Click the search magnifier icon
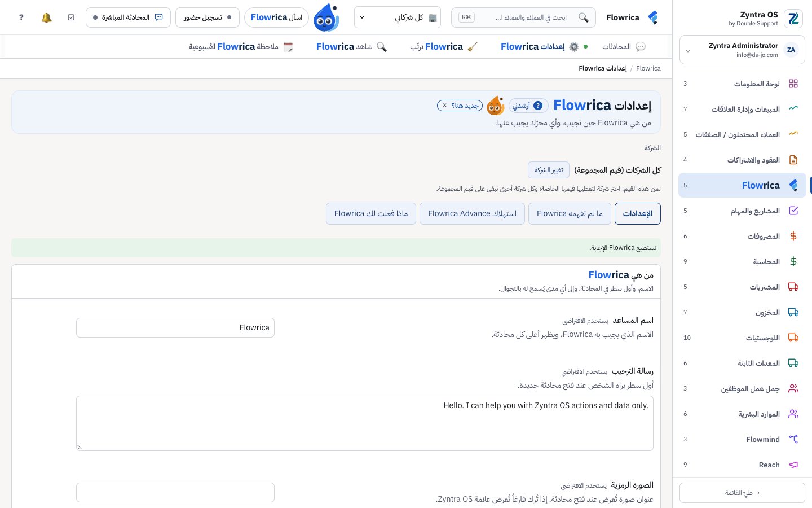812x508 pixels. tap(584, 17)
